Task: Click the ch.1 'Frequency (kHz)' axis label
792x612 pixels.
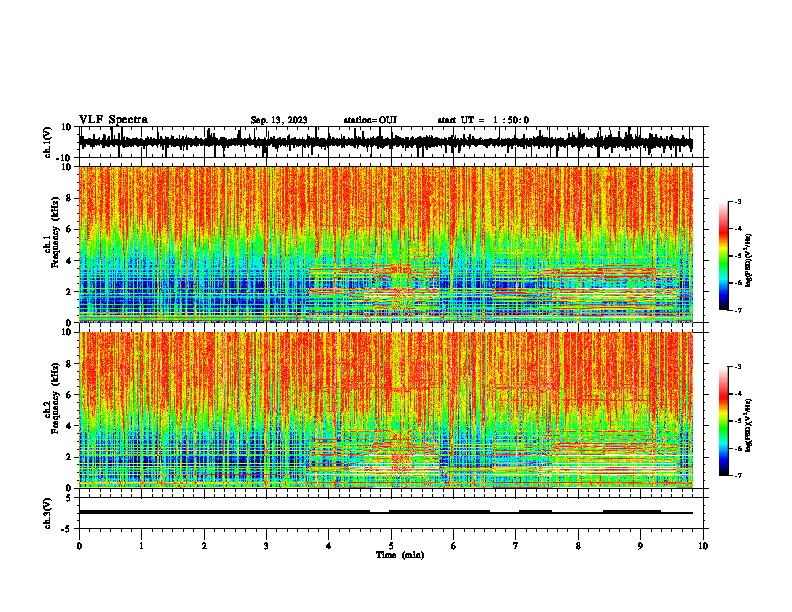Action: coord(55,232)
